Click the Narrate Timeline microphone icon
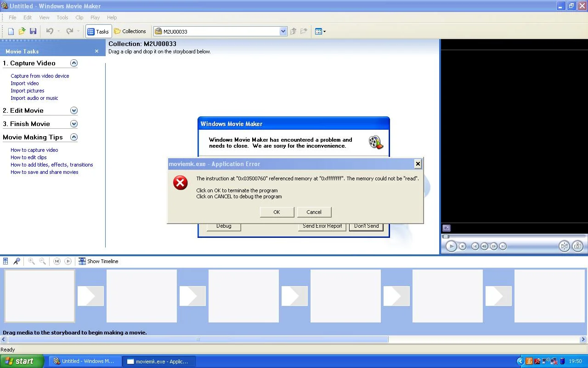The height and width of the screenshot is (368, 588). [x=17, y=261]
